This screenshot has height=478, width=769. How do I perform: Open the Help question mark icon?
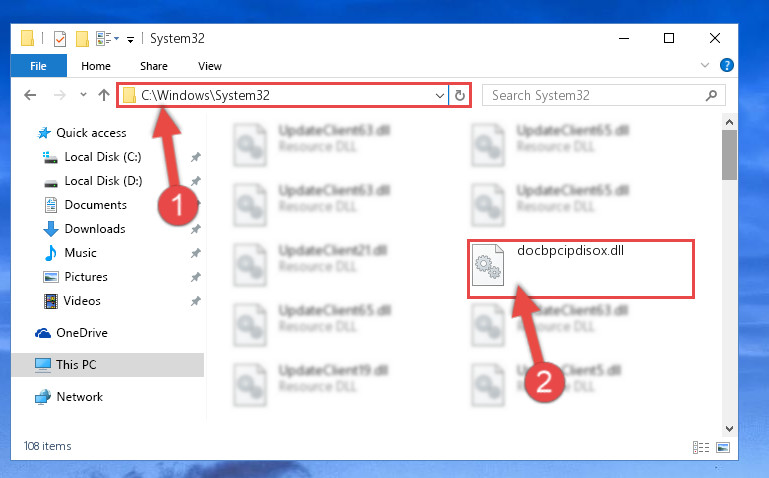(x=726, y=65)
